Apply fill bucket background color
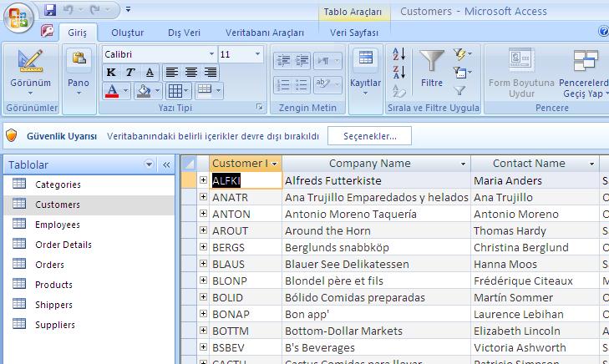 point(144,91)
